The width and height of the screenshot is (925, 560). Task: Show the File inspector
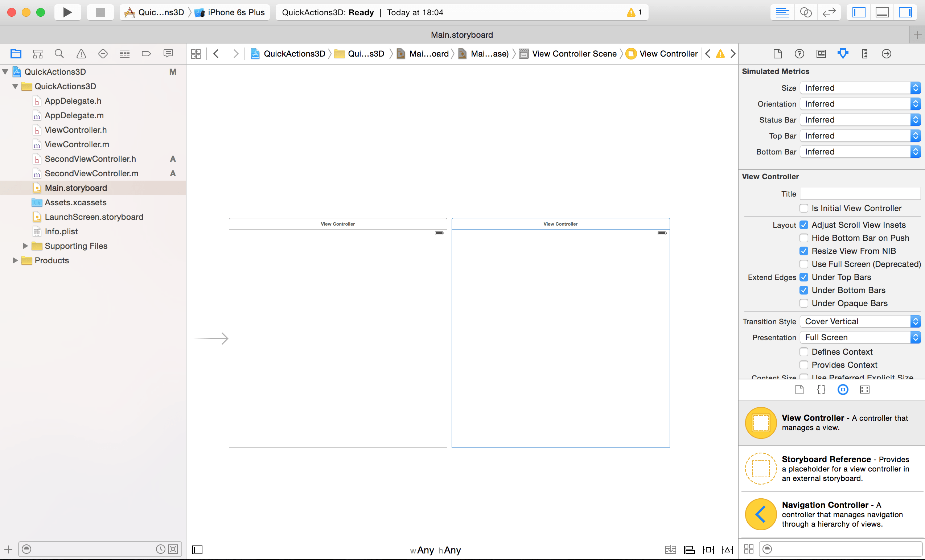(x=777, y=54)
